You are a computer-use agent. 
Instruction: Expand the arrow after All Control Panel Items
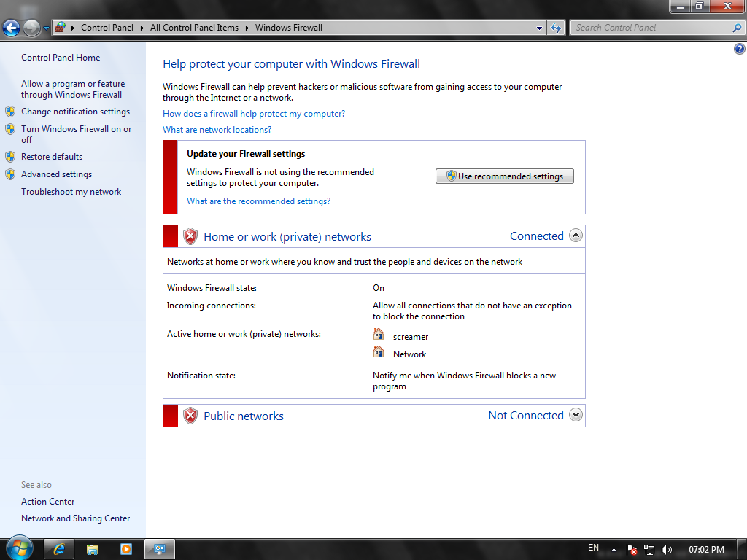pos(247,28)
